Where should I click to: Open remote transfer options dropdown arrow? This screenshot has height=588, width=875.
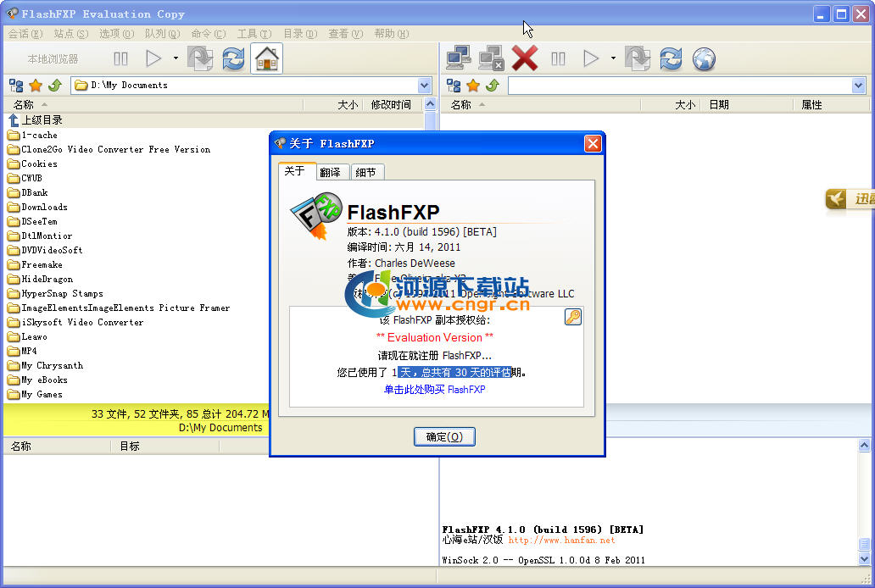[613, 58]
